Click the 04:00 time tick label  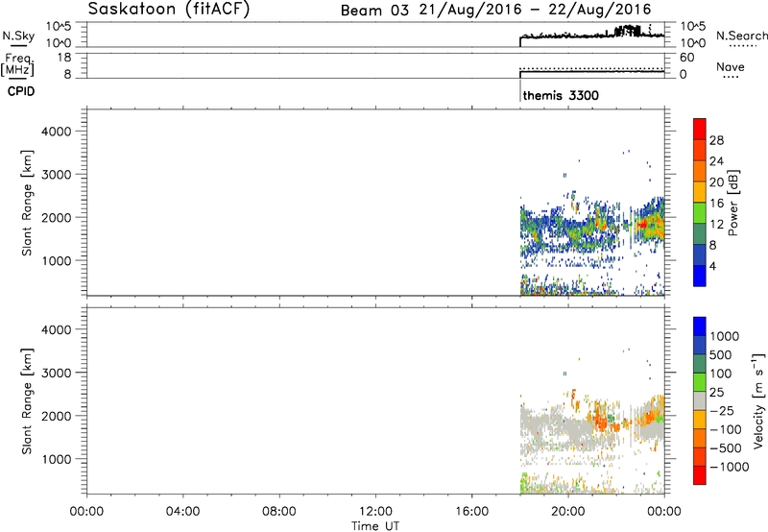pyautogui.click(x=183, y=512)
